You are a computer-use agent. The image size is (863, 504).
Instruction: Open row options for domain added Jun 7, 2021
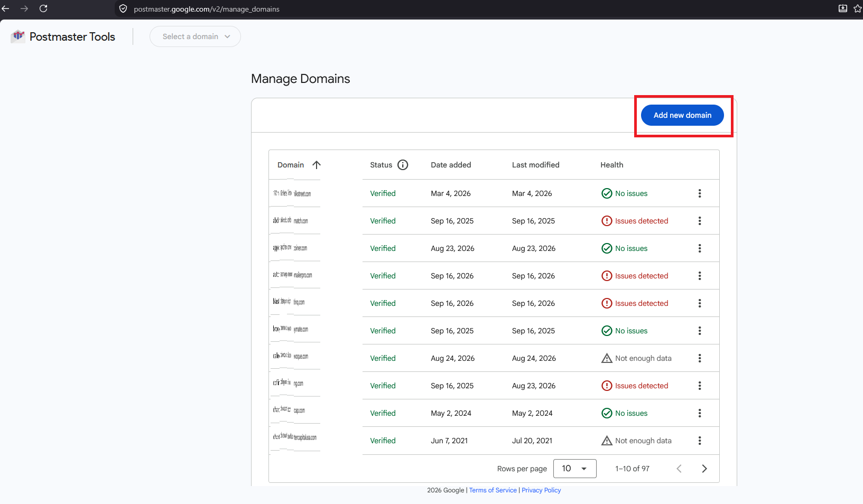(700, 441)
